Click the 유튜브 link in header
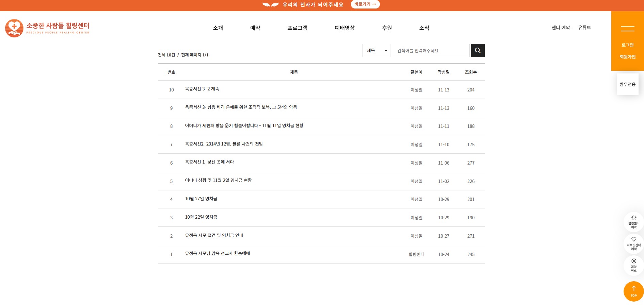The width and height of the screenshot is (644, 305). (x=584, y=28)
